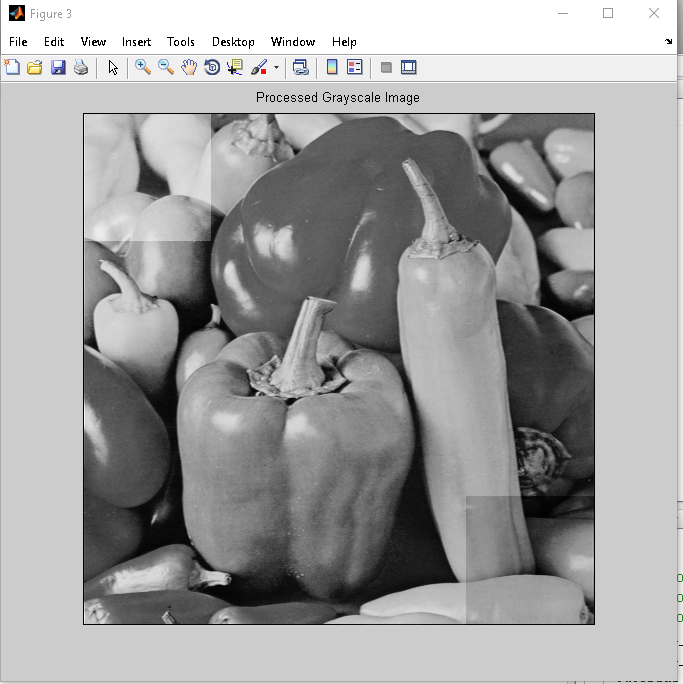Print the figure
This screenshot has height=684, width=683.
[81, 68]
